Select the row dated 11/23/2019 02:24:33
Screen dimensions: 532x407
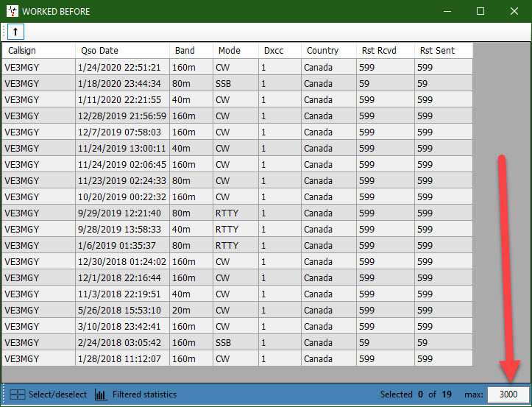coord(237,180)
